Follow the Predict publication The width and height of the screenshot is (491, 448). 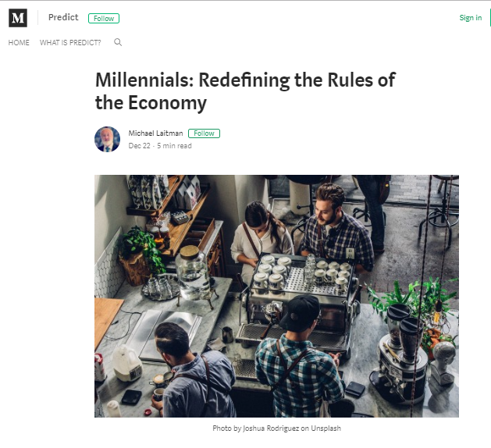coord(104,18)
